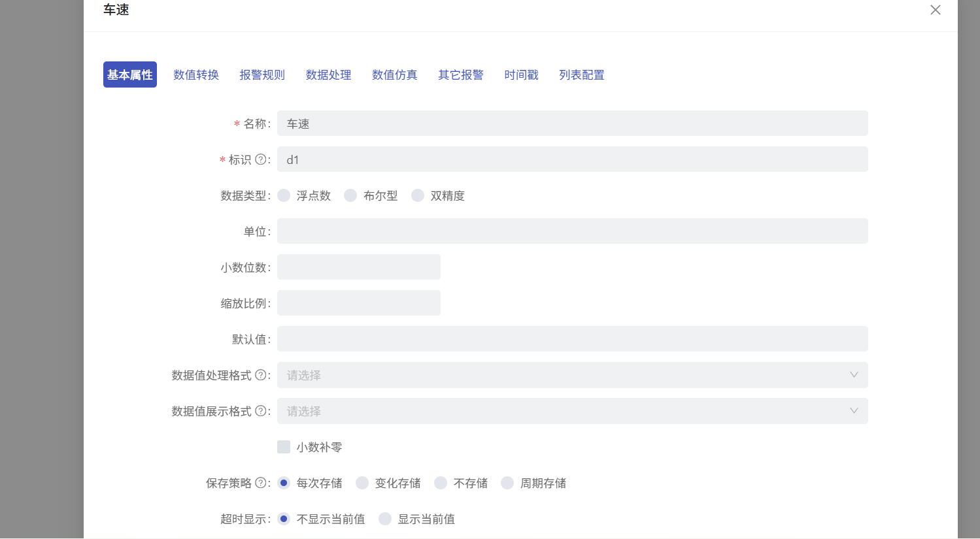
Task: Enable the 小数补零 checkbox
Action: pyautogui.click(x=284, y=446)
